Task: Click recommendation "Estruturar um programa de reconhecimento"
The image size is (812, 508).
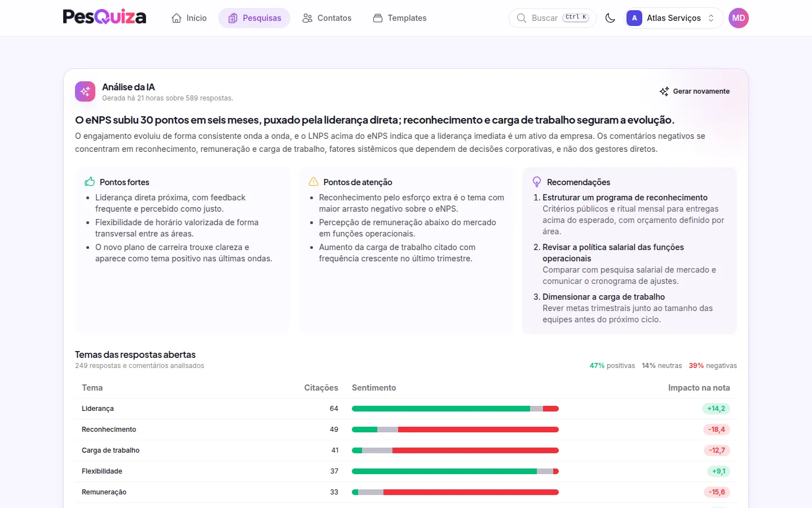Action: tap(625, 198)
